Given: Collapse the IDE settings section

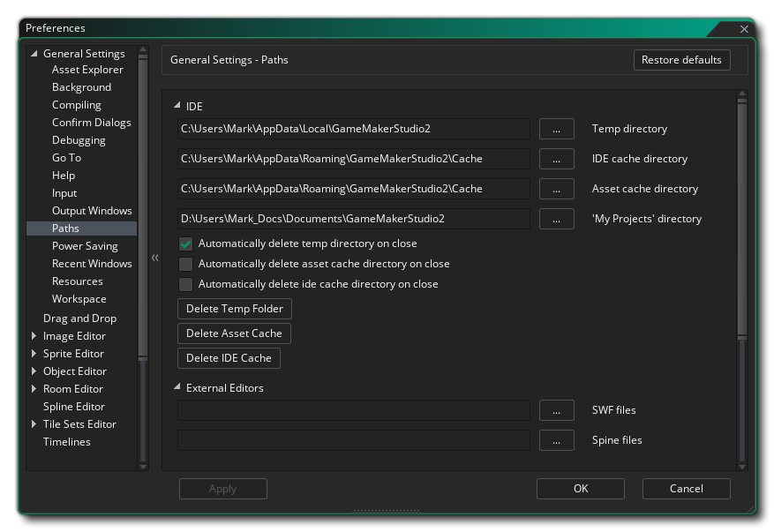Looking at the screenshot, I should (x=177, y=106).
